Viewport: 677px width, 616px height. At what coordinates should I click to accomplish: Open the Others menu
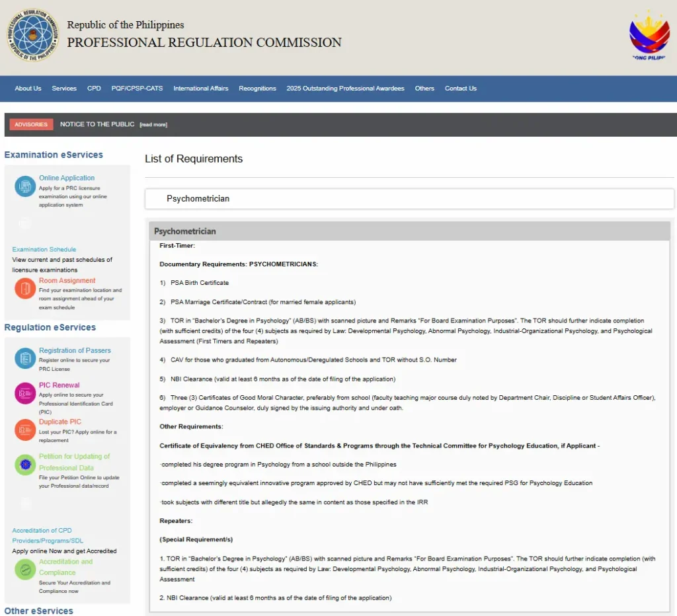click(x=424, y=89)
